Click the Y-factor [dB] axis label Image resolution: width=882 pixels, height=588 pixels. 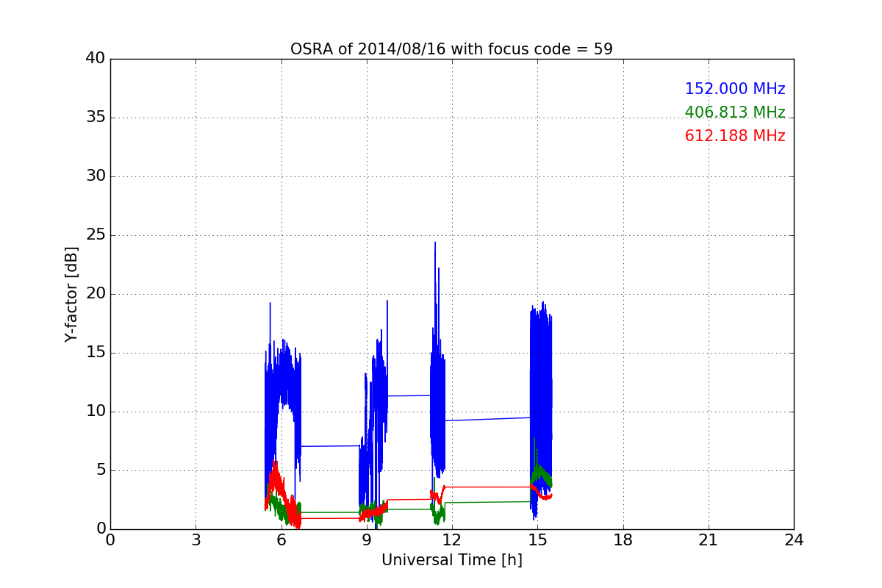click(x=71, y=294)
